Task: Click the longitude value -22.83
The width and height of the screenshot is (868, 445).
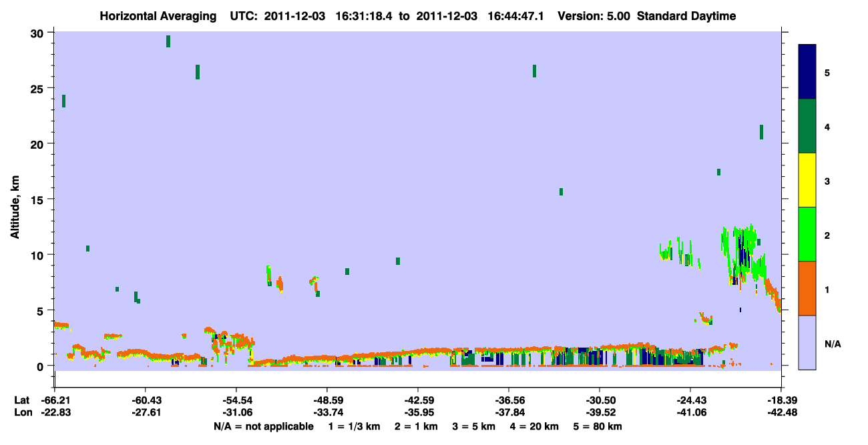Action: [x=55, y=413]
